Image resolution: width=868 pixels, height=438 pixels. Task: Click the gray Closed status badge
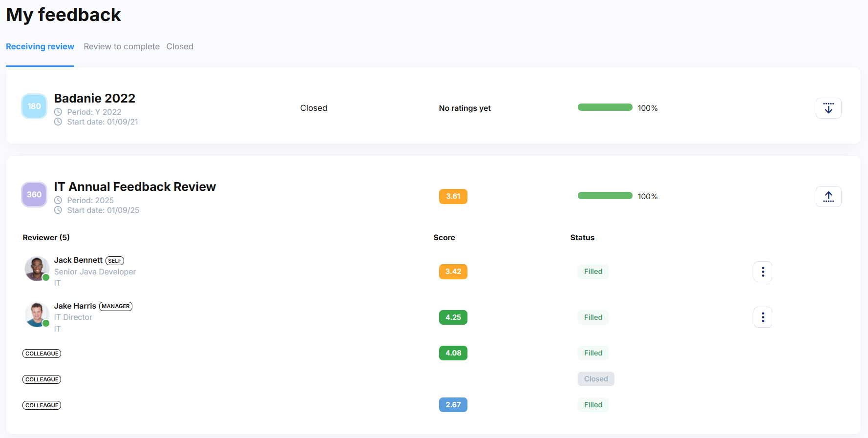(x=596, y=379)
